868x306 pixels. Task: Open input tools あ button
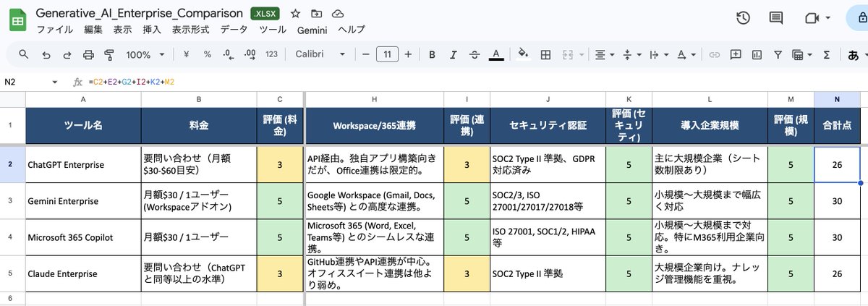(855, 54)
